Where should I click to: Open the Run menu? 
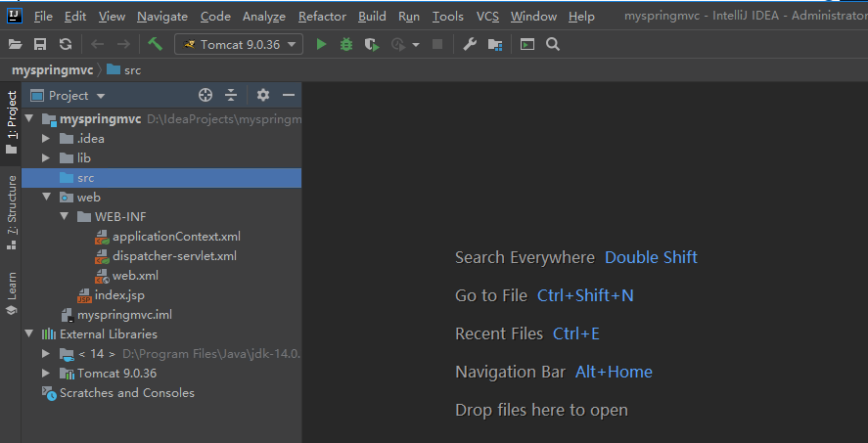click(x=408, y=17)
